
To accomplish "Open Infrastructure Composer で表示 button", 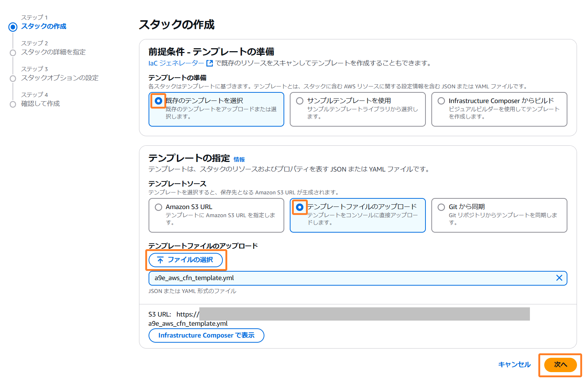I will [206, 335].
